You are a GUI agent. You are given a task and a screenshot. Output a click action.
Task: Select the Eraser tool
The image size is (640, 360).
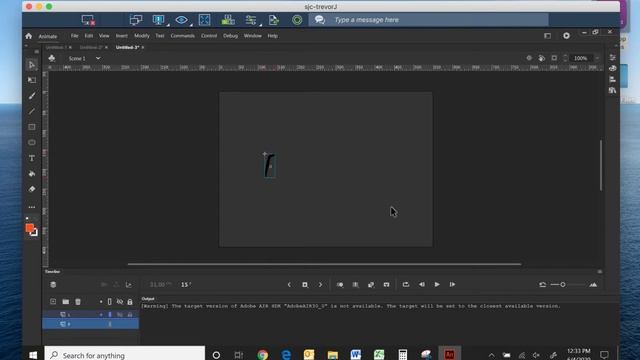click(x=32, y=189)
